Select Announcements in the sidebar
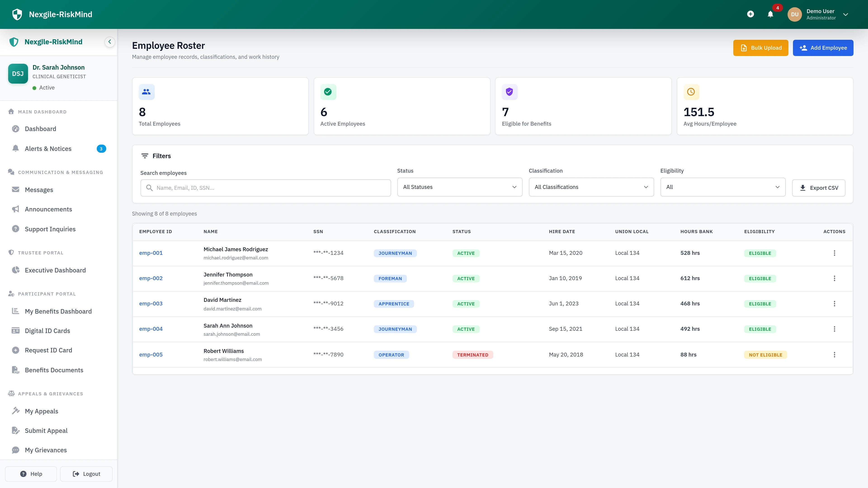This screenshot has width=868, height=488. (48, 209)
